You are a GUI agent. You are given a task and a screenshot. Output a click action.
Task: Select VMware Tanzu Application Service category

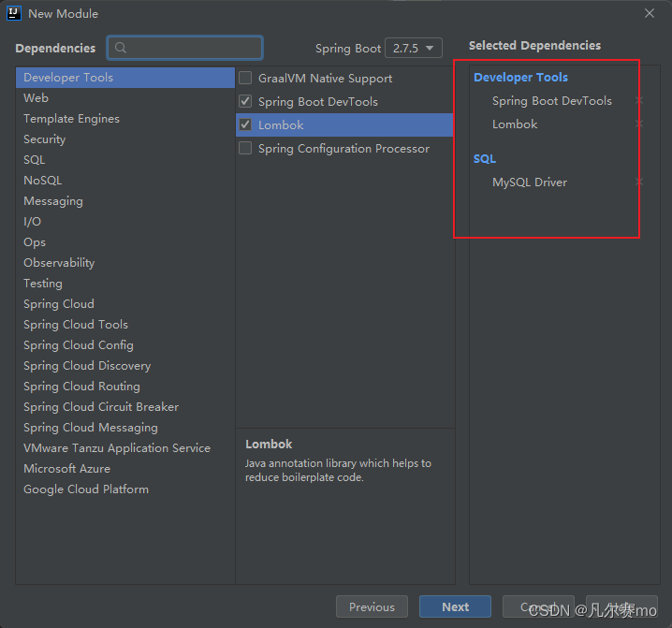coord(125,448)
